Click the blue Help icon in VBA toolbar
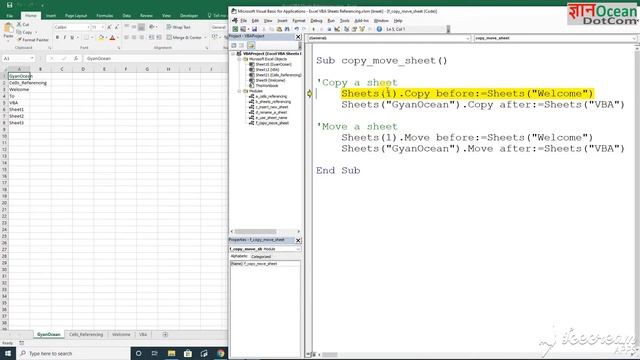The height and width of the screenshot is (360, 640). click(379, 29)
